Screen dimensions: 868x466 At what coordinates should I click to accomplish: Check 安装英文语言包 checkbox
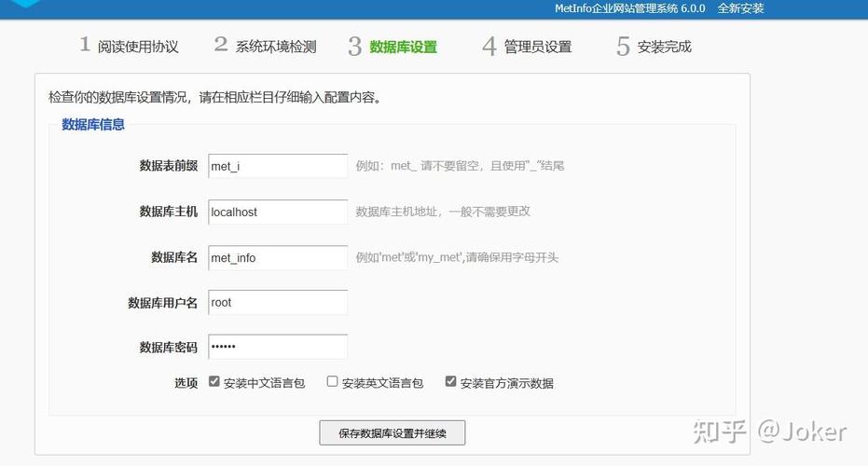click(332, 382)
